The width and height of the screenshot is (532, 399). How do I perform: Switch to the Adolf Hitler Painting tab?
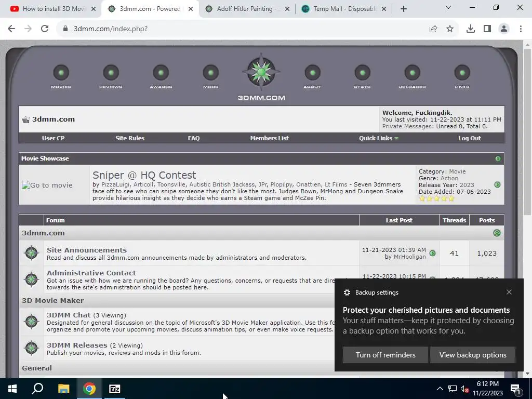click(x=248, y=9)
